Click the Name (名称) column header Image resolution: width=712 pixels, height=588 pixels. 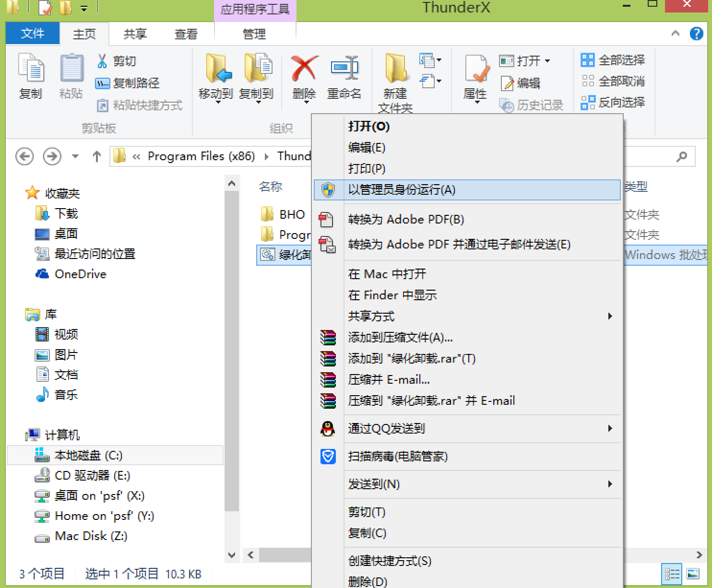271,187
